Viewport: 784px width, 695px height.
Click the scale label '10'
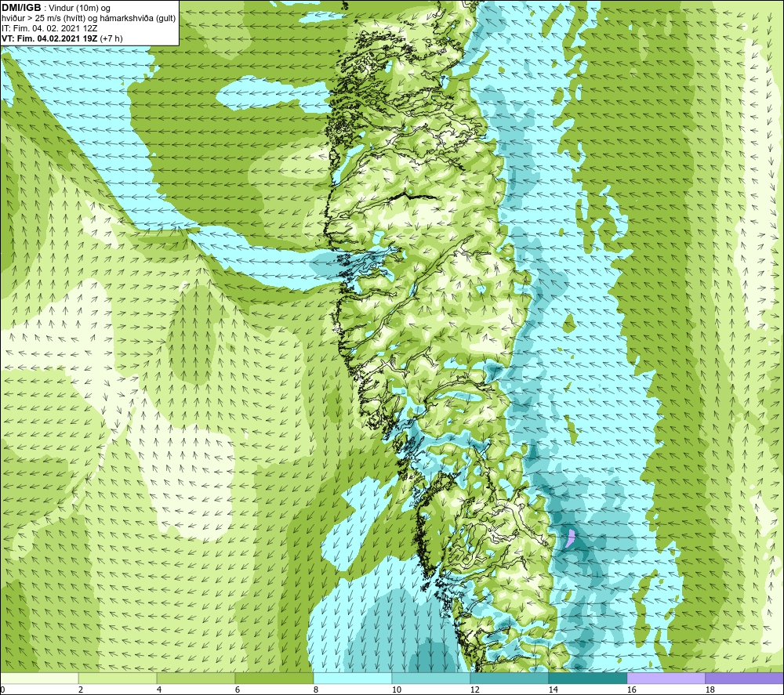point(397,690)
